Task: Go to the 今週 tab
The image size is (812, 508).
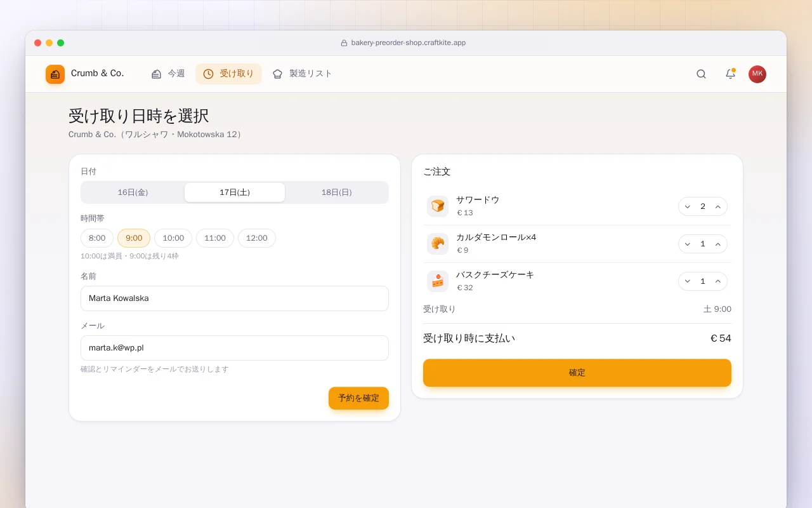Action: pos(168,74)
